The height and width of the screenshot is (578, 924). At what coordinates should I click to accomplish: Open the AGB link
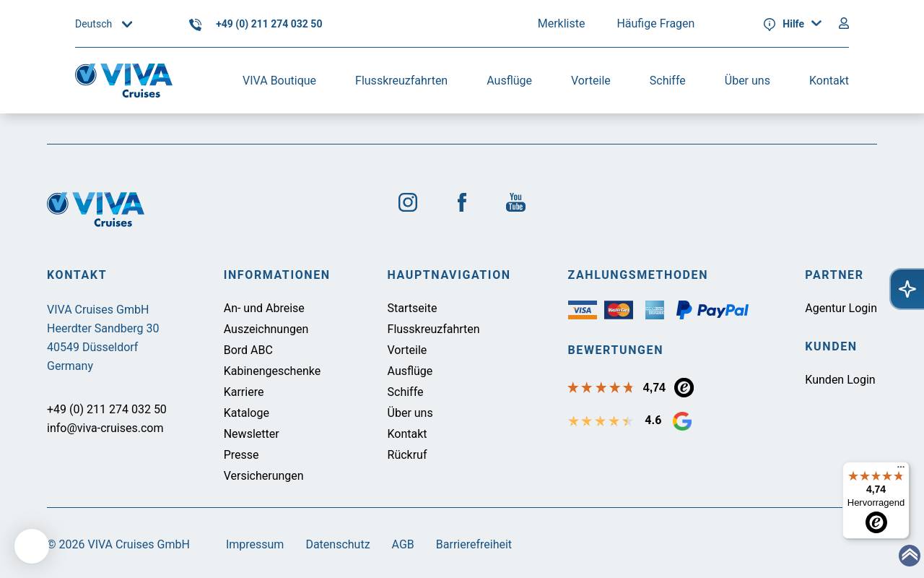(x=403, y=545)
